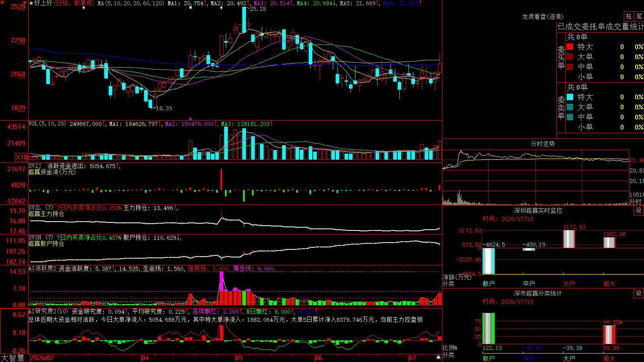Click the red 特大 buy-order color square
This screenshot has height=362, width=644.
[570, 47]
